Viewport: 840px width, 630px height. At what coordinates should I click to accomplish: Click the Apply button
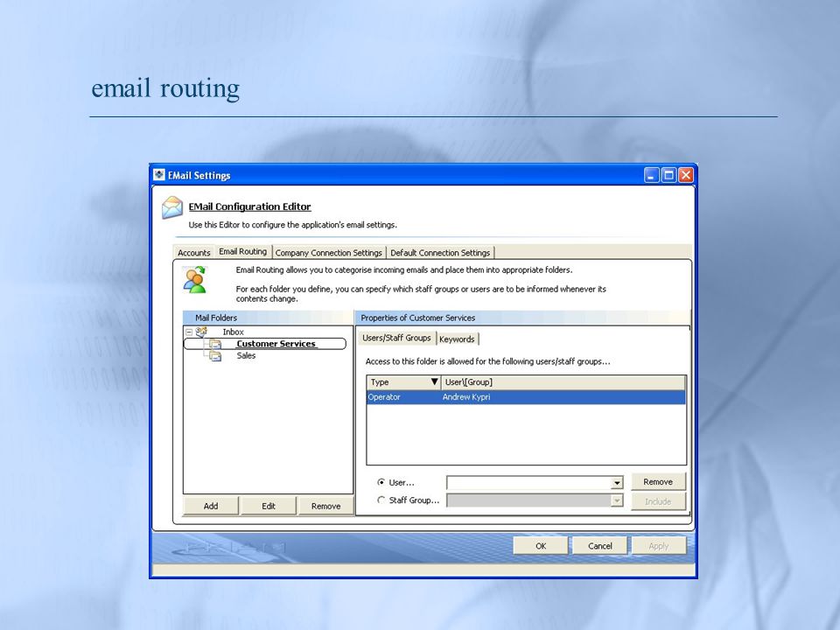pos(658,546)
